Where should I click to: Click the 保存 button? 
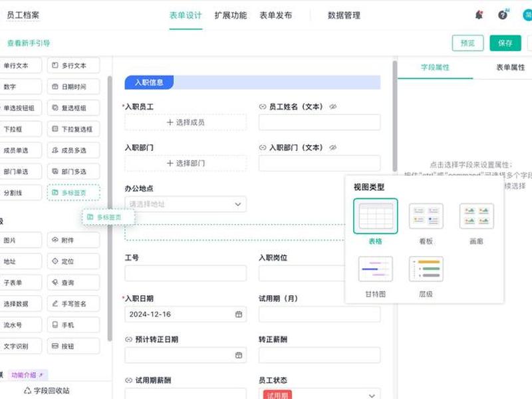tap(505, 43)
